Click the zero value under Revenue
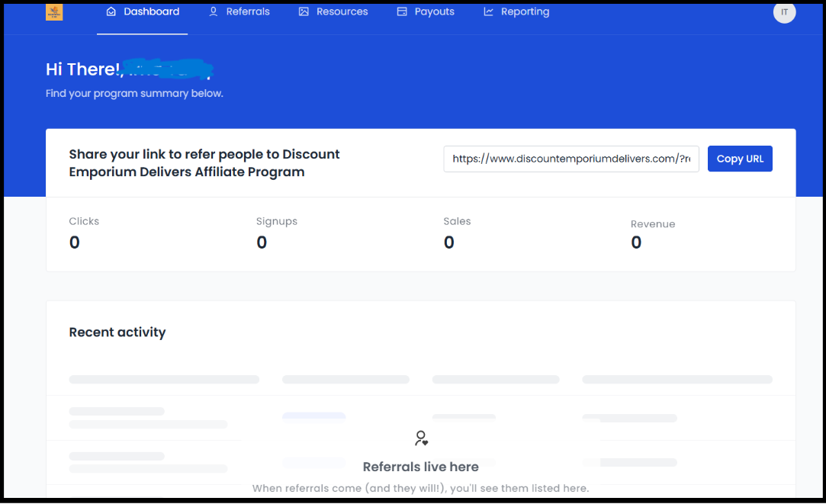 coord(636,242)
